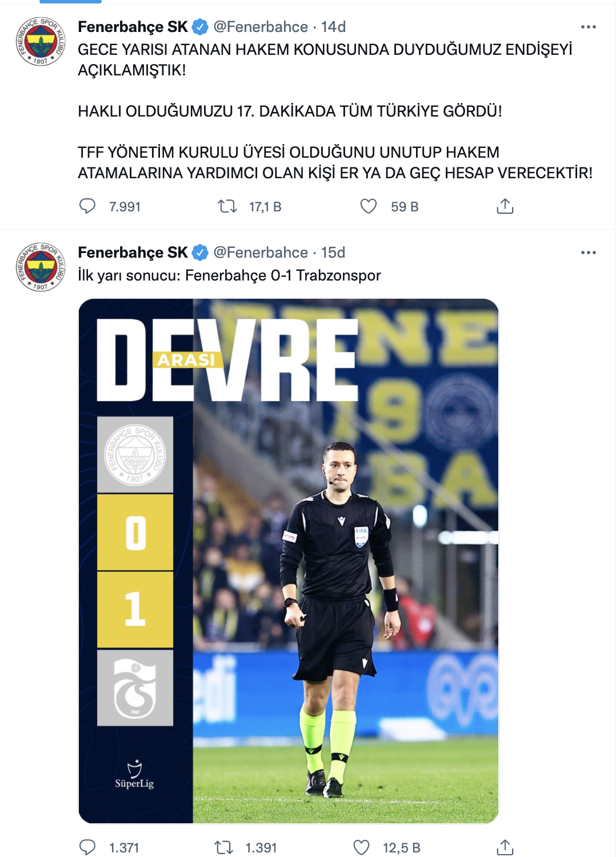Open @Fenerbahce handle in second tweet
This screenshot has height=857, width=616.
click(261, 253)
